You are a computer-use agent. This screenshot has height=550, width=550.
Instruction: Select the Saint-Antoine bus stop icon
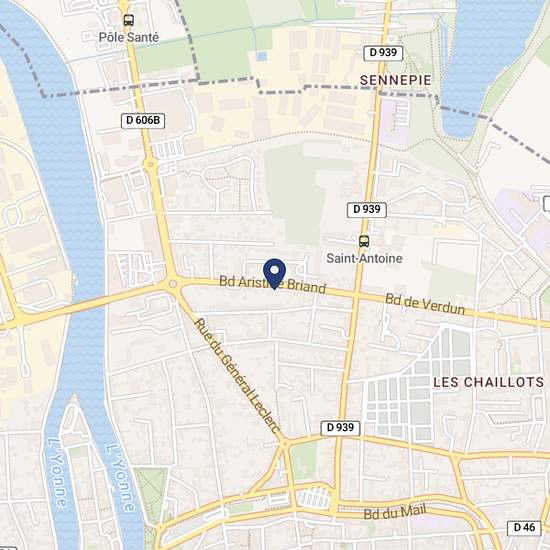pos(364,241)
